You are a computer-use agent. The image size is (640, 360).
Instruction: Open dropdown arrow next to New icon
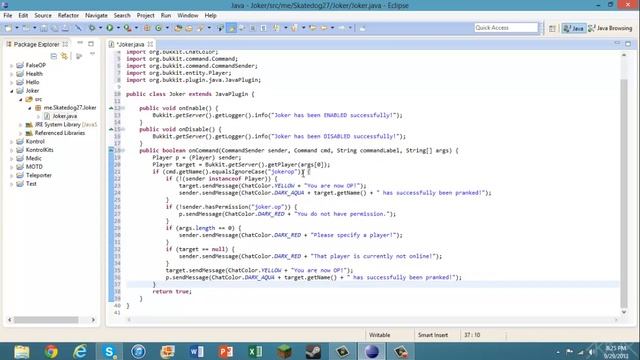click(x=17, y=28)
